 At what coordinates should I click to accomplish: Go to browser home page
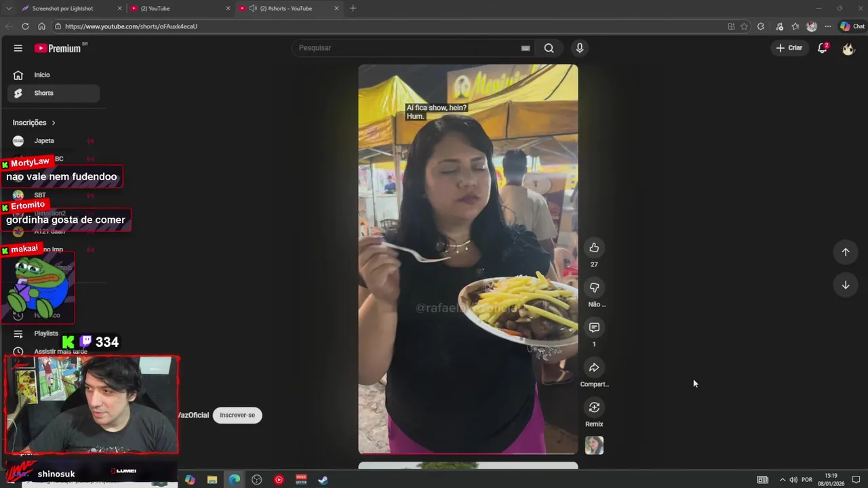tap(41, 26)
